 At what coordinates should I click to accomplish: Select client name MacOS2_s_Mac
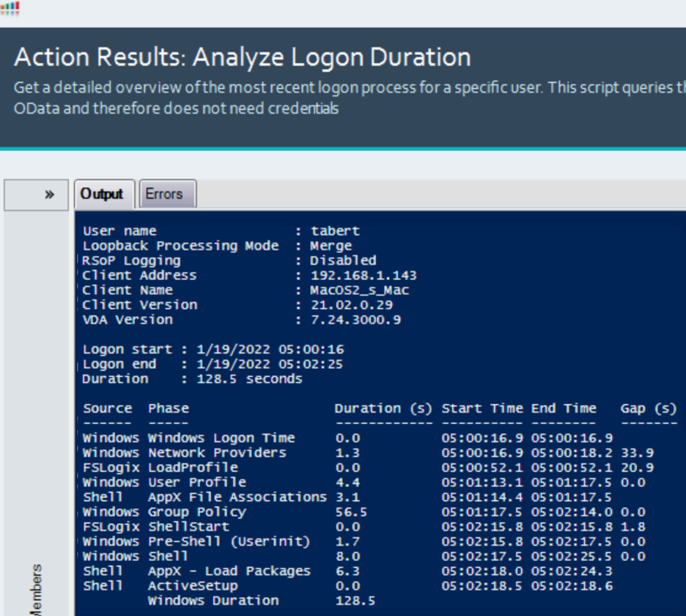(x=360, y=290)
